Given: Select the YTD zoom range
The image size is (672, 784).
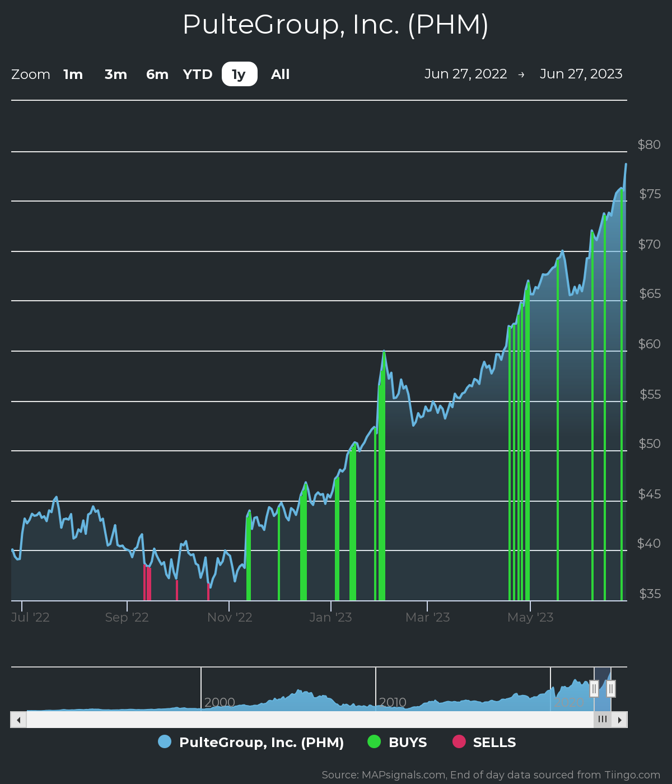Looking at the screenshot, I should 198,74.
